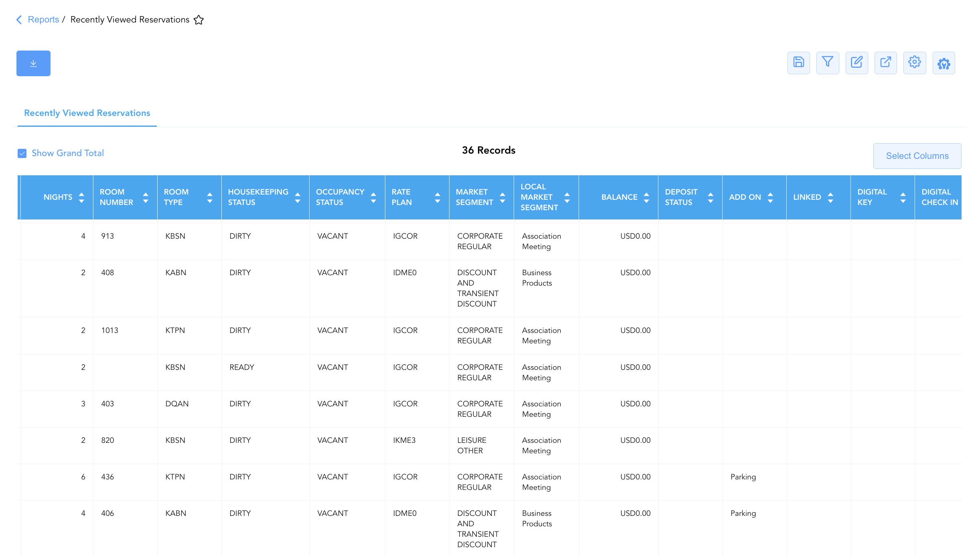Sort by Occupancy Status arrows
Viewport: 980px width, 560px height.
[x=373, y=197]
